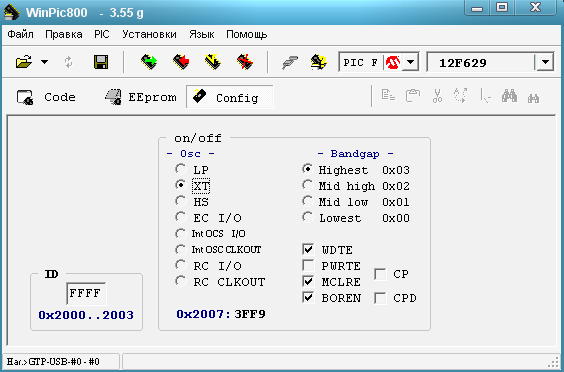
Task: Click the grayed copy icon
Action: (388, 96)
